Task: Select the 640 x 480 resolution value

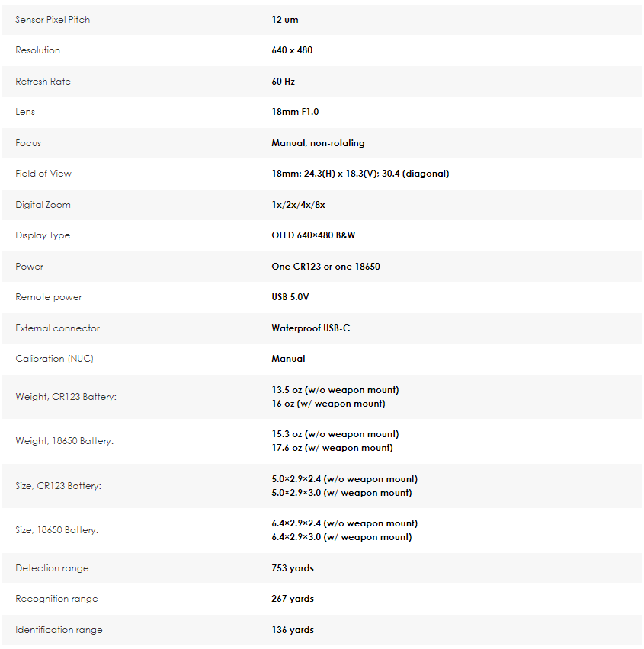Action: click(x=292, y=50)
